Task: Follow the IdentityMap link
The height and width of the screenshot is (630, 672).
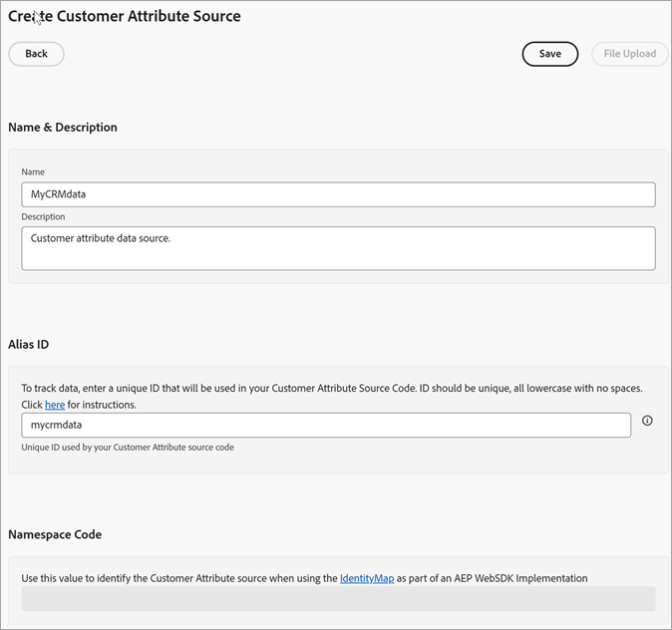Action: 367,578
